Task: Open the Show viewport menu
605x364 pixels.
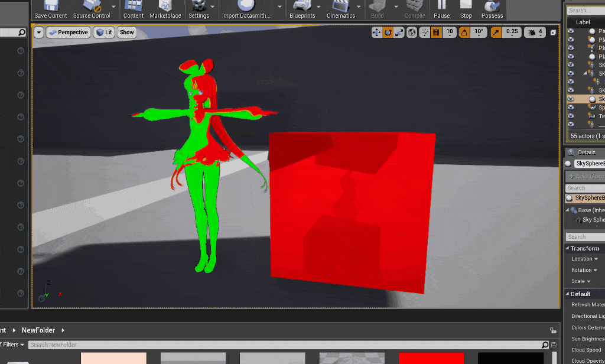Action: pyautogui.click(x=126, y=32)
